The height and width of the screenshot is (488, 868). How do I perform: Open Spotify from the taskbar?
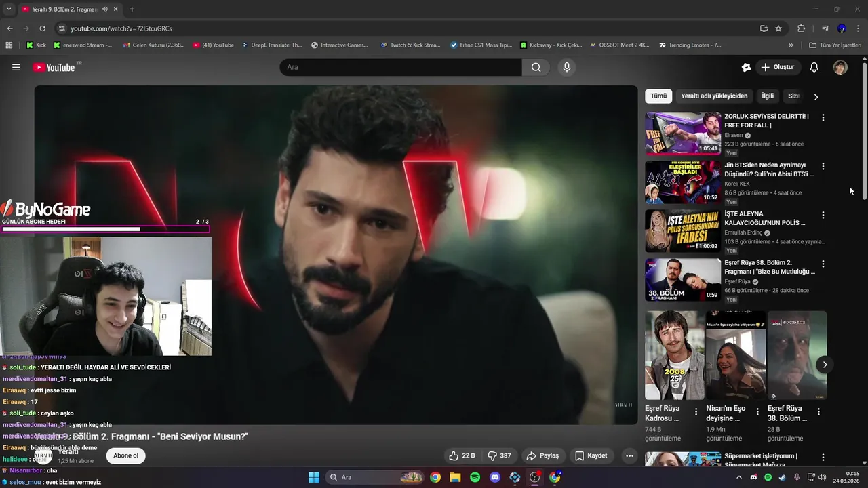click(475, 477)
